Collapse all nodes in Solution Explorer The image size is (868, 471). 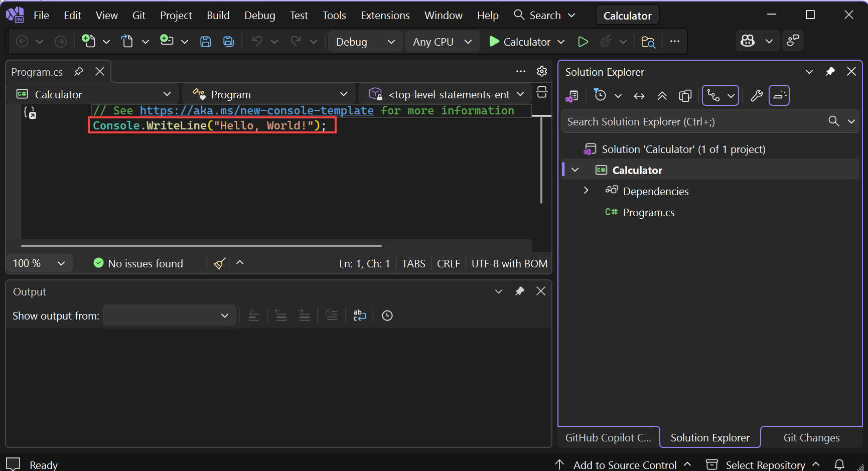click(x=662, y=95)
